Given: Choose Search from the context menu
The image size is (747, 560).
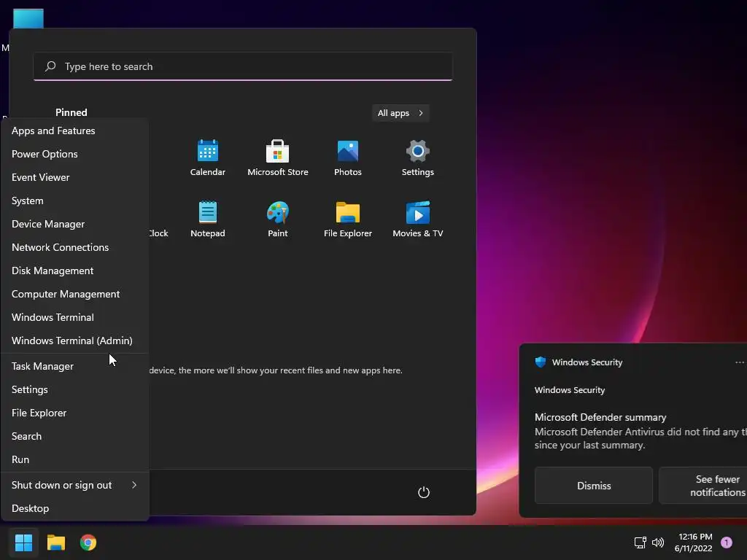Looking at the screenshot, I should coord(75,436).
